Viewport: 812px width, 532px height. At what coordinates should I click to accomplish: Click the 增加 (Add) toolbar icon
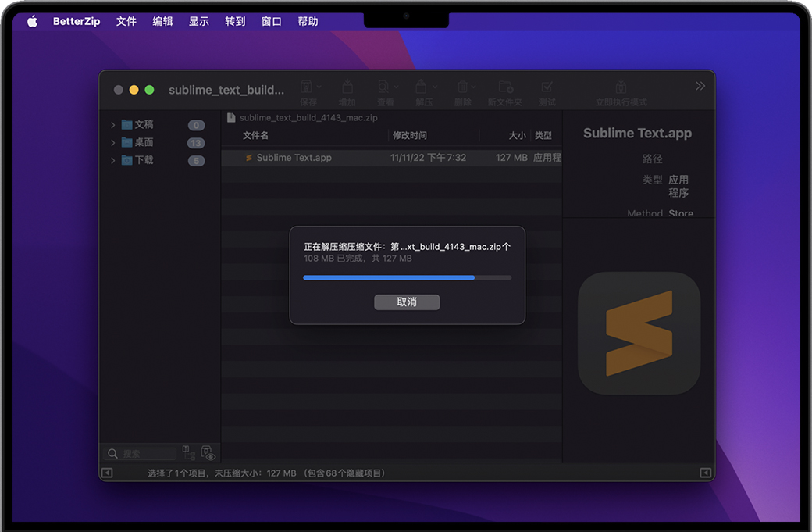click(347, 87)
